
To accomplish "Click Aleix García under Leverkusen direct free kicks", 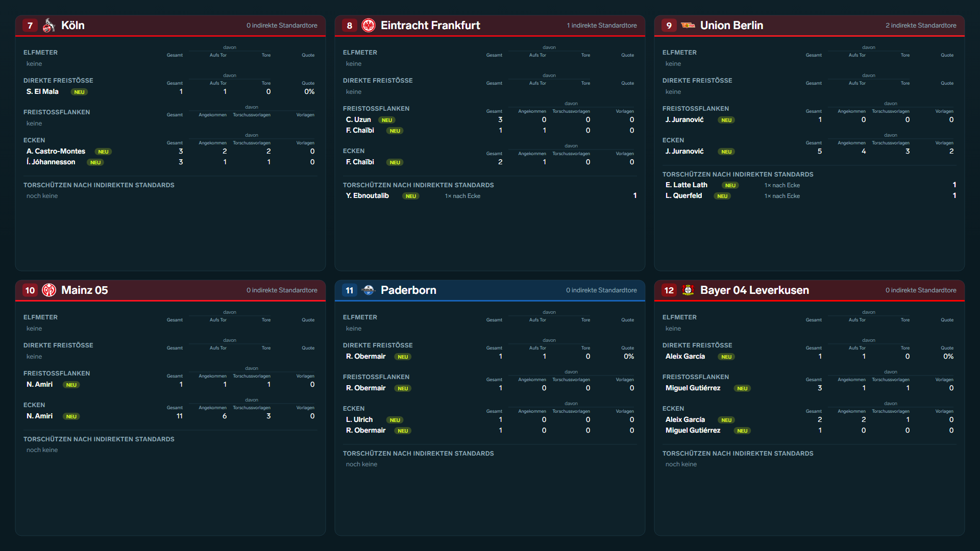I will [685, 357].
